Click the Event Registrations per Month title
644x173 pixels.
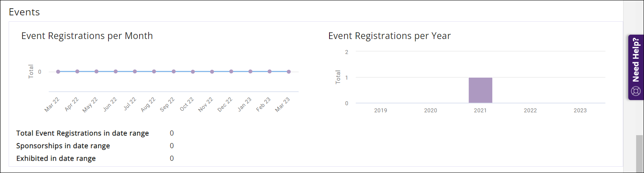pyautogui.click(x=87, y=36)
